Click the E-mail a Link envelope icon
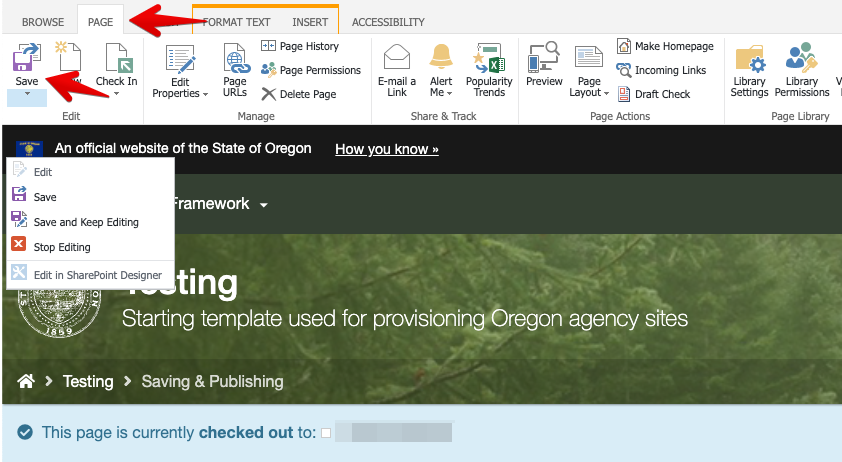The width and height of the screenshot is (842, 462). click(x=397, y=57)
